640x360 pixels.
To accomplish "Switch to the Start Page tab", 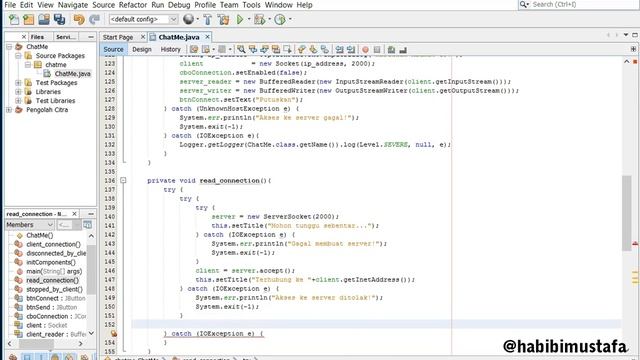I will [118, 37].
